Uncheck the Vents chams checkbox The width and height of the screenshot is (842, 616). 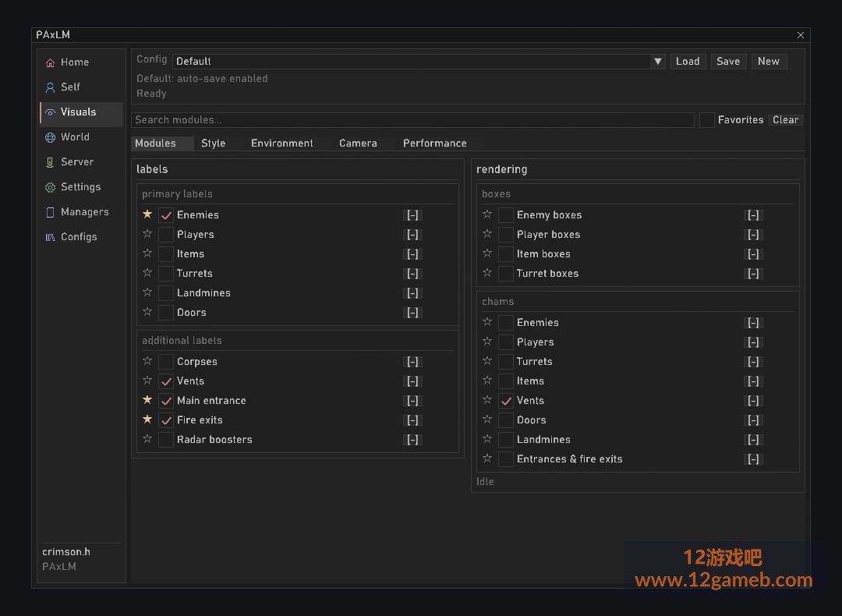click(506, 401)
